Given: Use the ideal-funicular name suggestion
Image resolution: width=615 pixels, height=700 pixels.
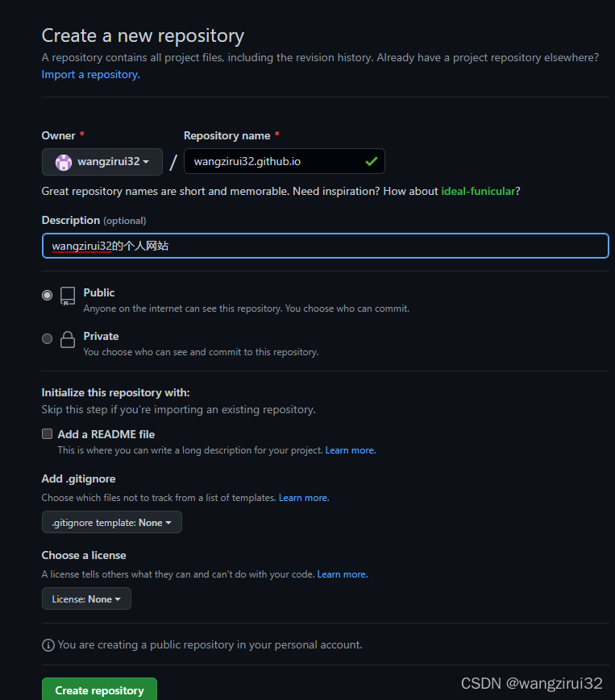Looking at the screenshot, I should tap(478, 191).
